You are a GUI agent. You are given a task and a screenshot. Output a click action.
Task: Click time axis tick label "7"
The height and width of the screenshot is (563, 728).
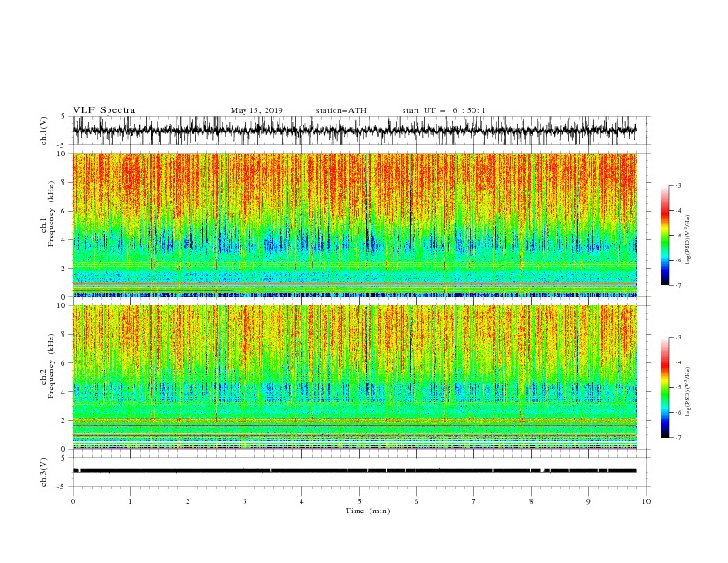click(474, 501)
